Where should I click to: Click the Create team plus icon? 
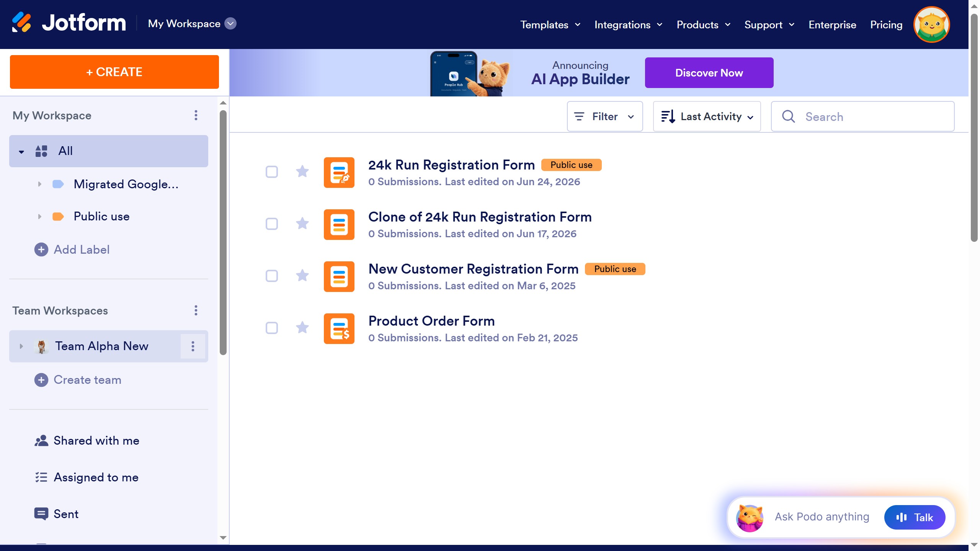pyautogui.click(x=41, y=380)
